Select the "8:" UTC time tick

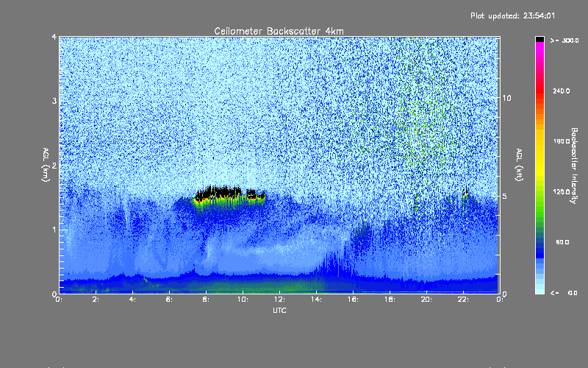tap(206, 300)
